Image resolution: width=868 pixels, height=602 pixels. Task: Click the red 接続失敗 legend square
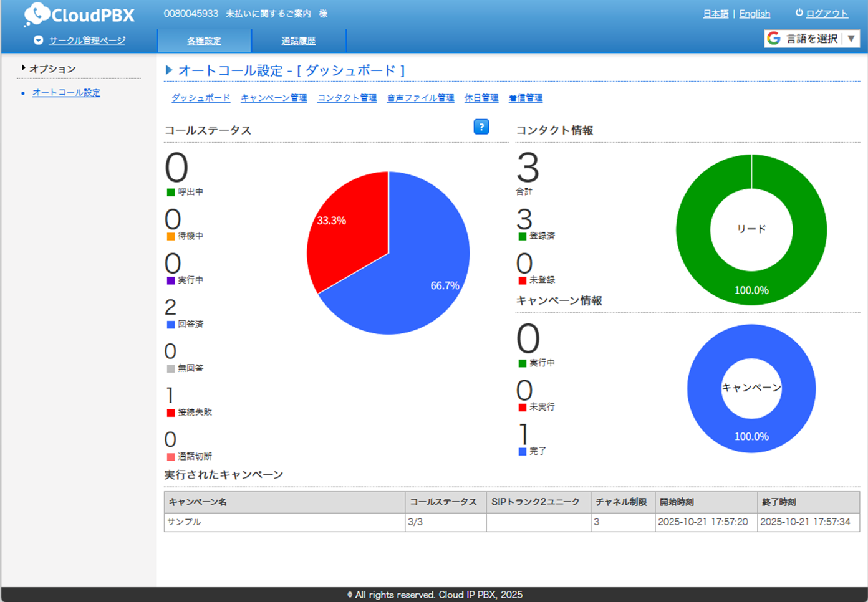point(170,412)
